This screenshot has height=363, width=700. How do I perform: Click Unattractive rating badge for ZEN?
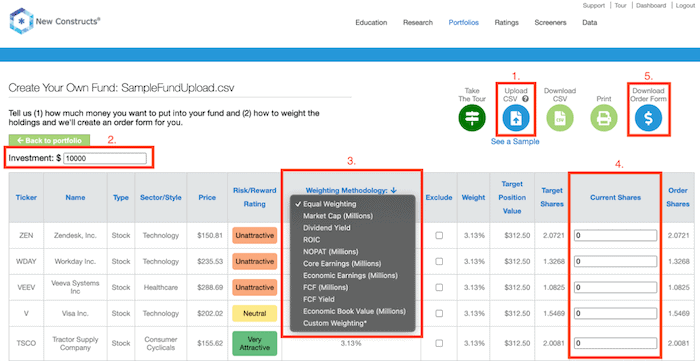pyautogui.click(x=254, y=235)
